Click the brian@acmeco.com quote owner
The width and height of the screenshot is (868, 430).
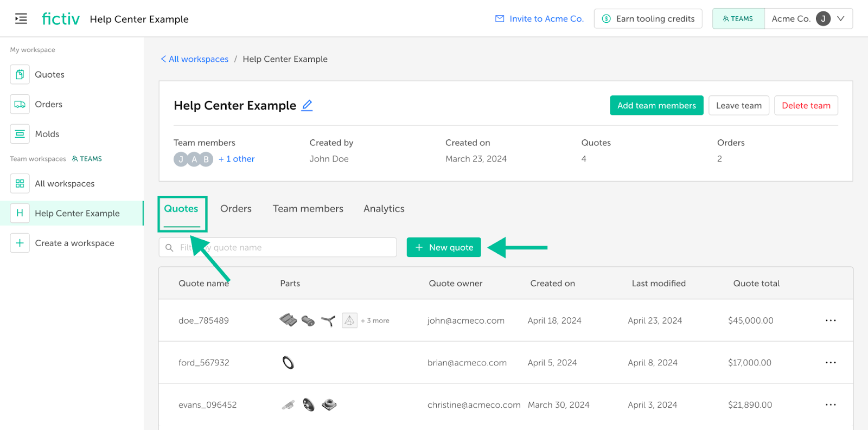[467, 363]
